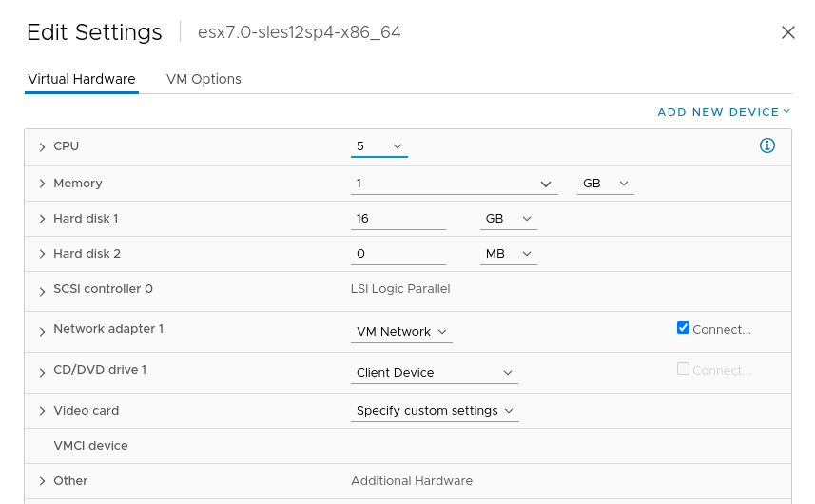This screenshot has height=504, width=815.
Task: Open CD/DVD Client Device dropdown
Action: 434,372
